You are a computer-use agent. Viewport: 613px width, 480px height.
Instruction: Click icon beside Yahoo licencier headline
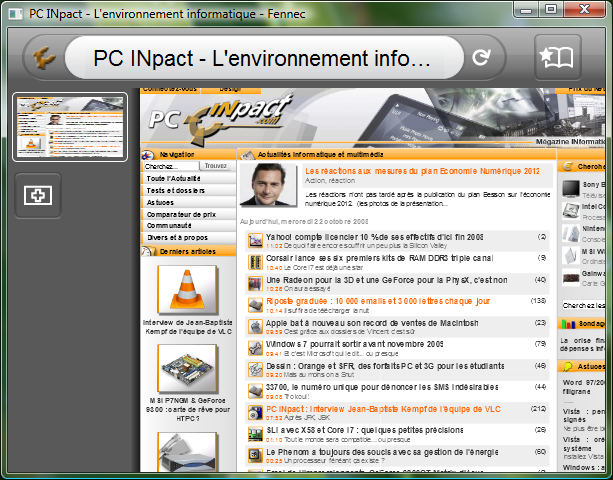(255, 241)
